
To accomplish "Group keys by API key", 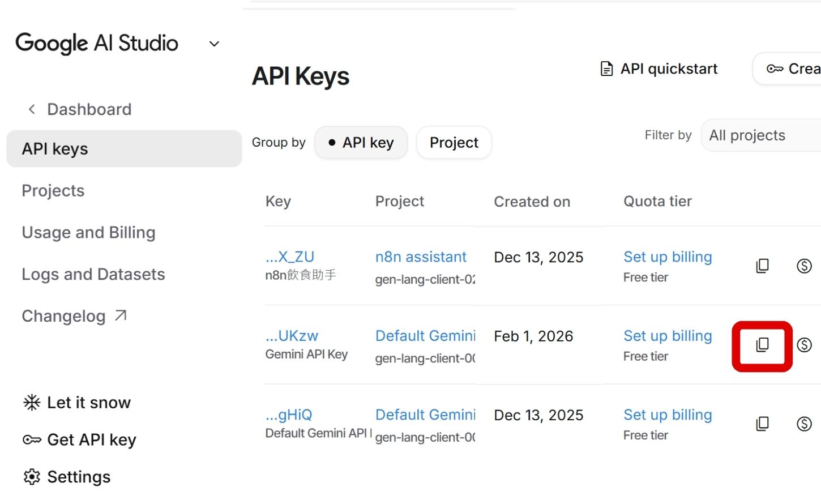I will tap(361, 143).
